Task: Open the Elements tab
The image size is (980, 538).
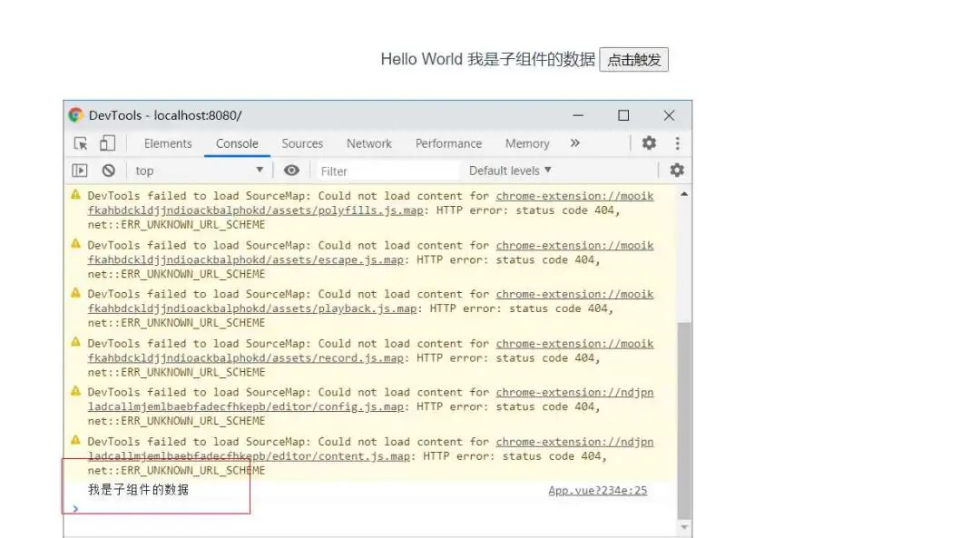Action: click(x=168, y=143)
